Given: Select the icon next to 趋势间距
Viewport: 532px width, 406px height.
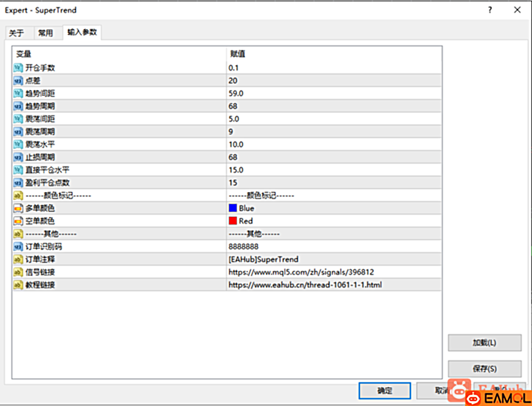Looking at the screenshot, I should (x=18, y=94).
